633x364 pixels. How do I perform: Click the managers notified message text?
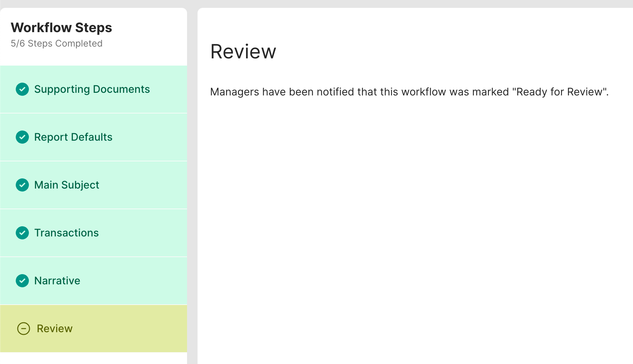point(409,92)
